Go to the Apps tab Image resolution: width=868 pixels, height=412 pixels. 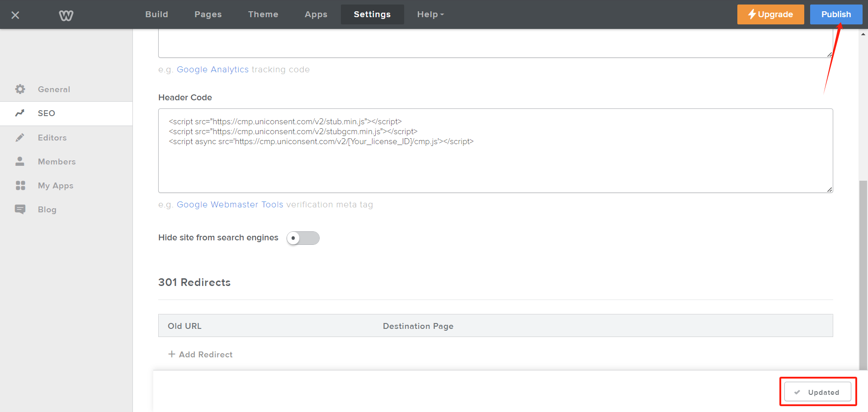[316, 14]
